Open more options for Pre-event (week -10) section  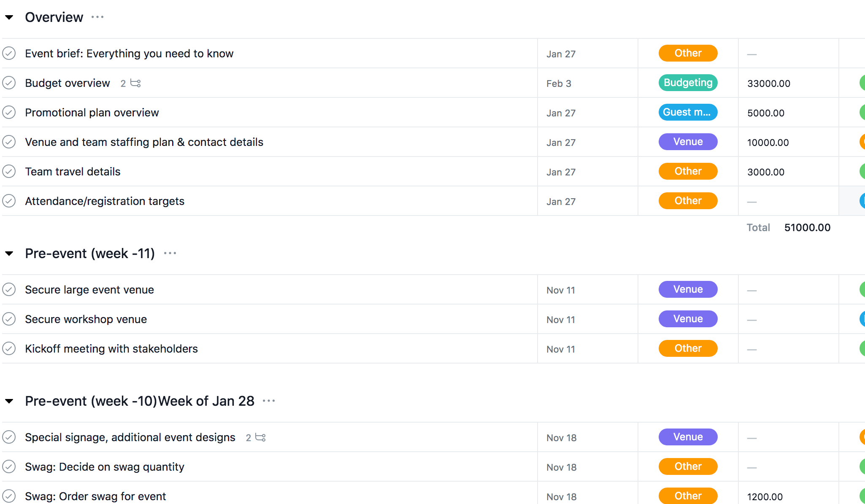coord(269,401)
